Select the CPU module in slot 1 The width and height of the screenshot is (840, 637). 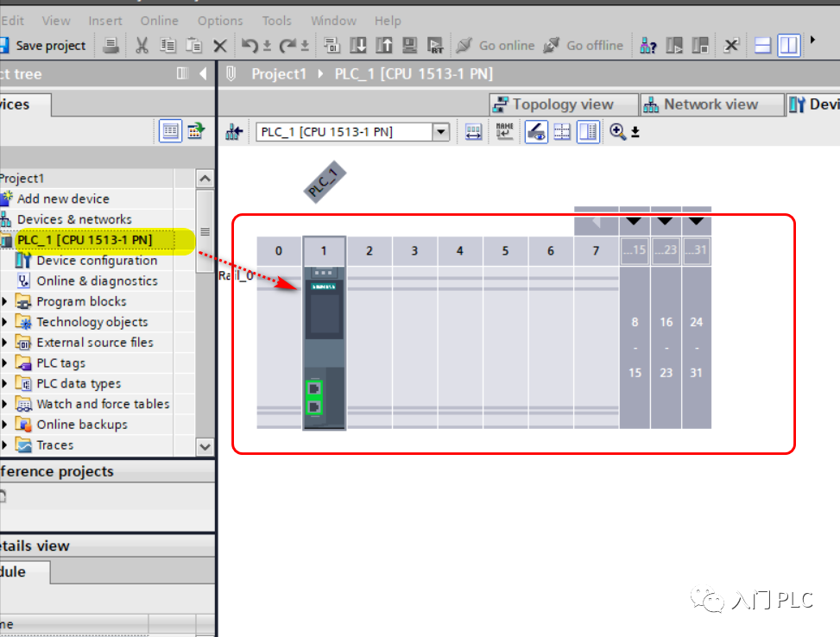[324, 347]
